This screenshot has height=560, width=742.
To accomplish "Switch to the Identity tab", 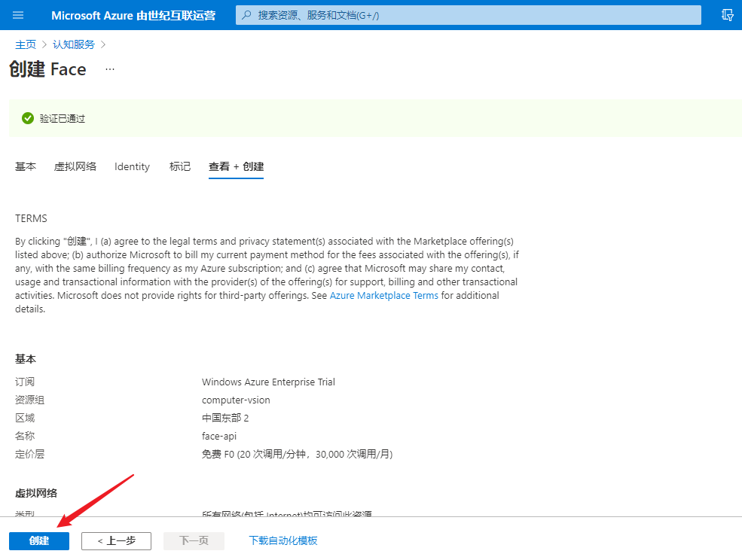I will point(132,166).
